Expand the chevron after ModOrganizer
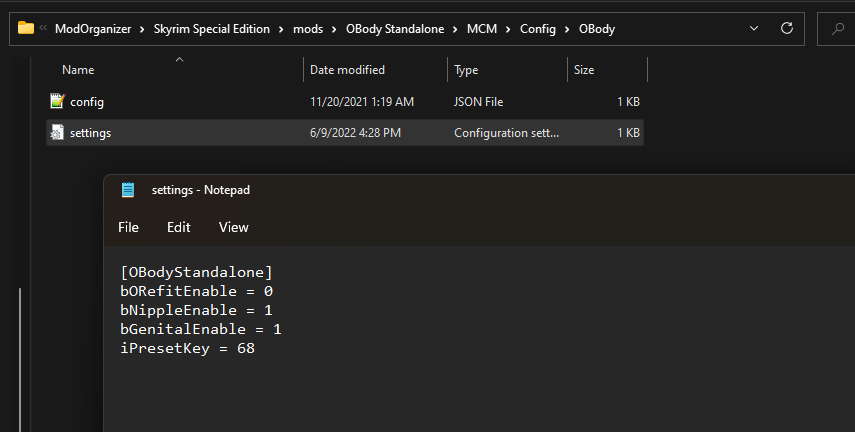Screen dimensions: 855x432 [x=142, y=29]
